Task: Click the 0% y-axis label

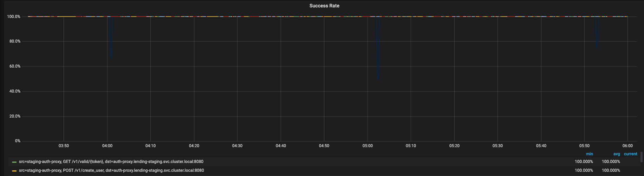Action: click(18, 141)
